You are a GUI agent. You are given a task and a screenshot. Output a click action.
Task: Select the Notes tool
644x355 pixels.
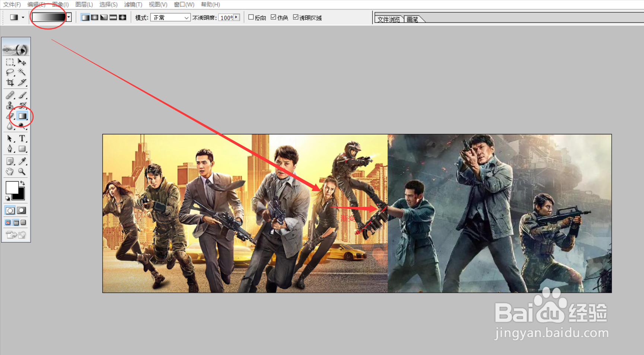[10, 161]
